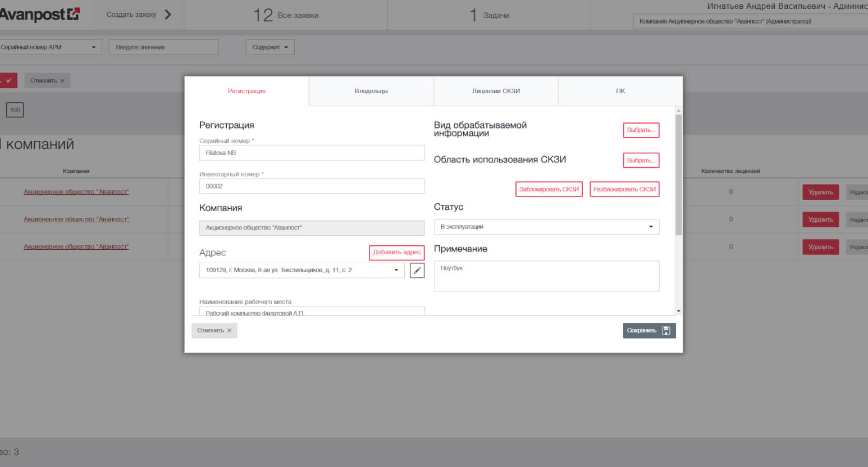Click the floppy disk icon on Сохранить

coord(666,331)
